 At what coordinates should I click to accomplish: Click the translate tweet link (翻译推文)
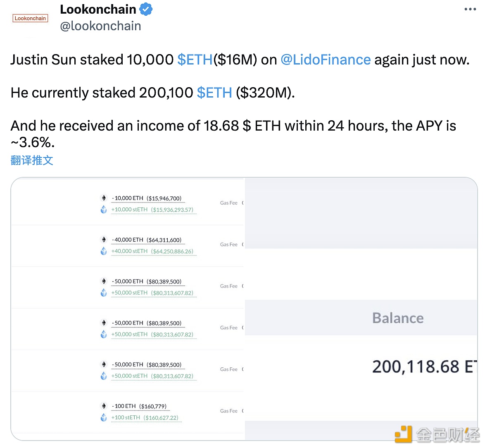[32, 160]
